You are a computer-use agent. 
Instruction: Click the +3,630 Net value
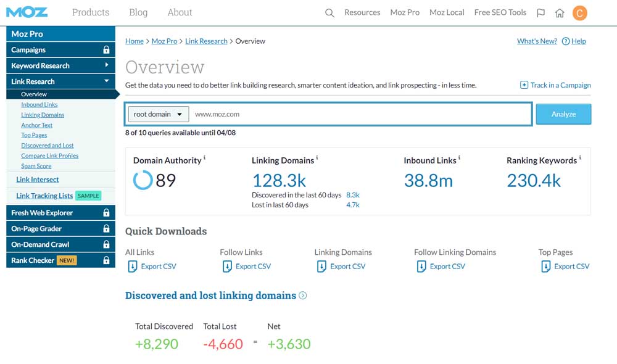pos(289,344)
